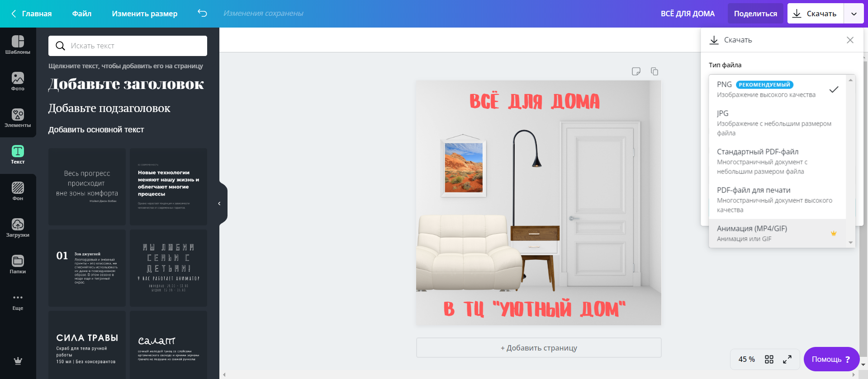Screen dimensions: 868x379
Task: Open the grid view of pages
Action: [769, 360]
